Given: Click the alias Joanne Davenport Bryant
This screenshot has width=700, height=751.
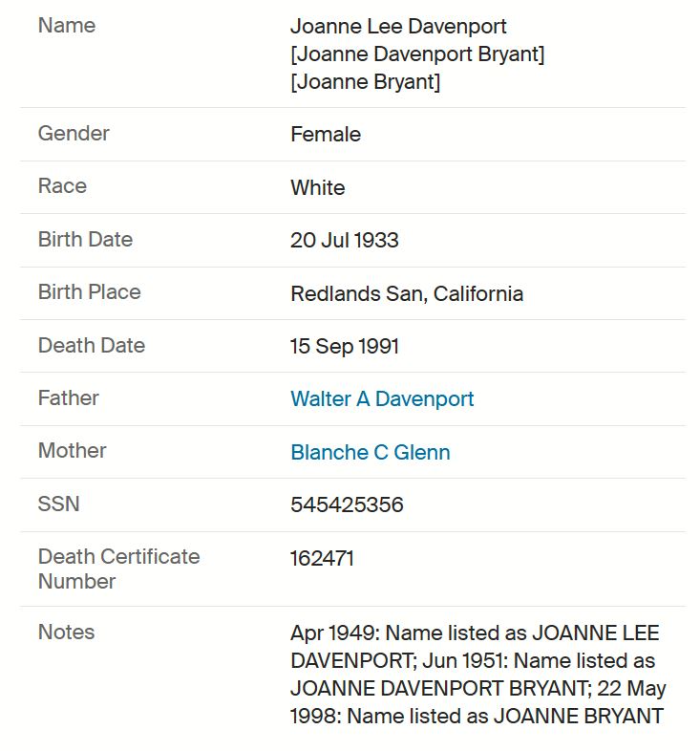Looking at the screenshot, I should (x=417, y=54).
